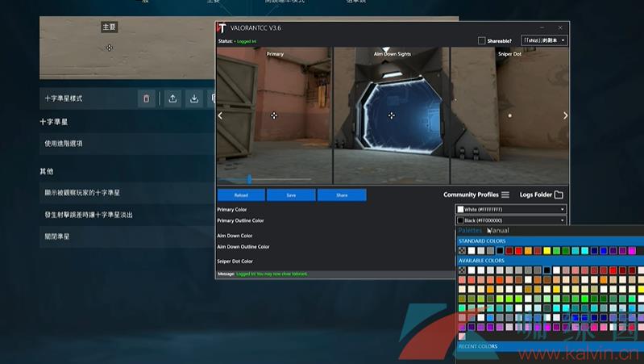Pick black swatch in Standard Colors

point(500,250)
